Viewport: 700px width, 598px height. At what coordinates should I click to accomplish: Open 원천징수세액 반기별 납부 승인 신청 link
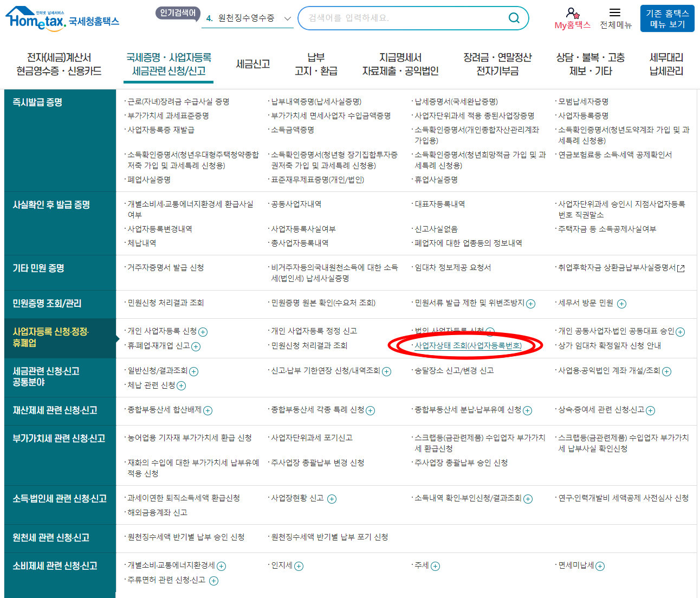click(186, 537)
